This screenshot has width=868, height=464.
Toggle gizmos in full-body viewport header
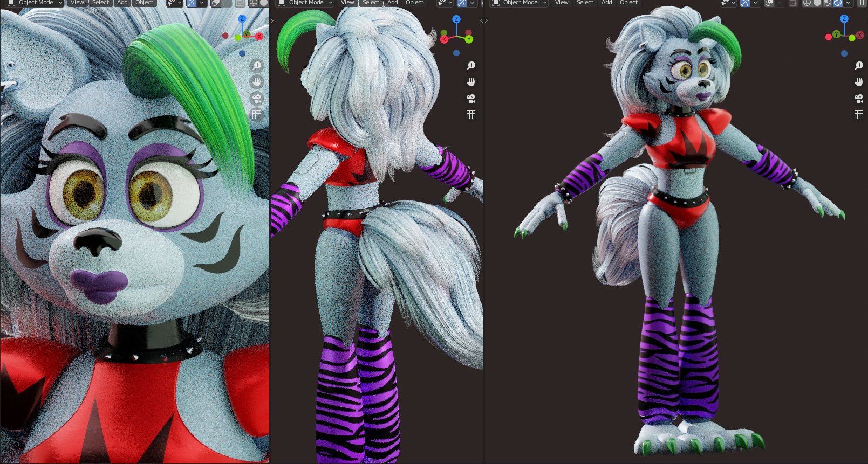(x=745, y=3)
